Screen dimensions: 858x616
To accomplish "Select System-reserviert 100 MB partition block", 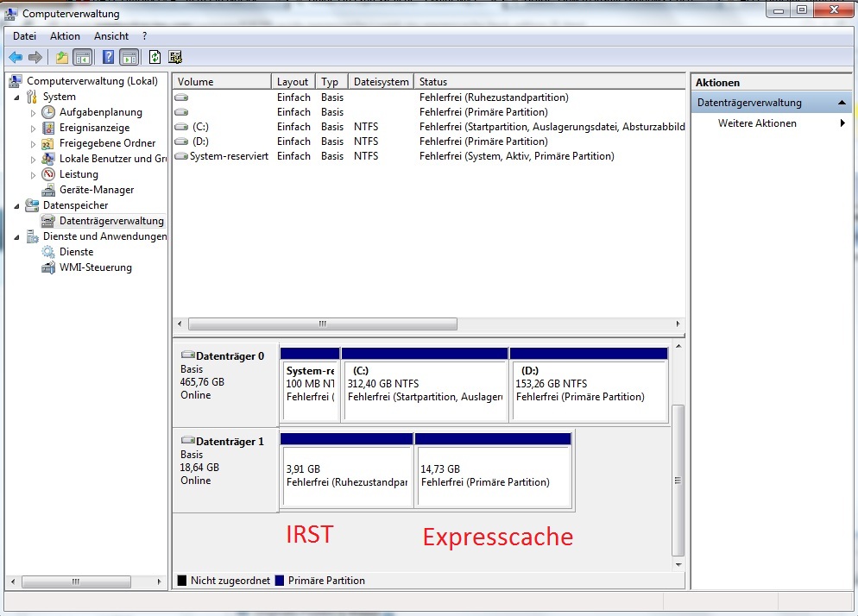I will [x=310, y=385].
